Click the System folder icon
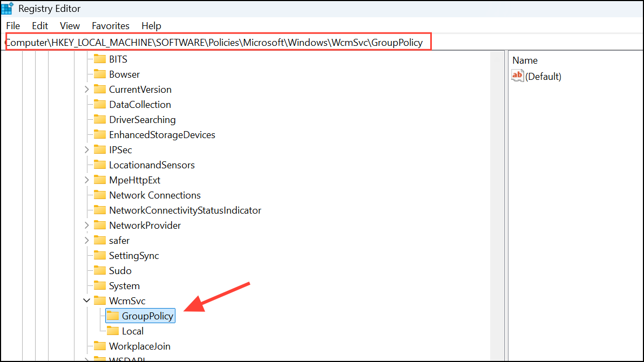Screen dimensions: 644x362 tap(100, 285)
